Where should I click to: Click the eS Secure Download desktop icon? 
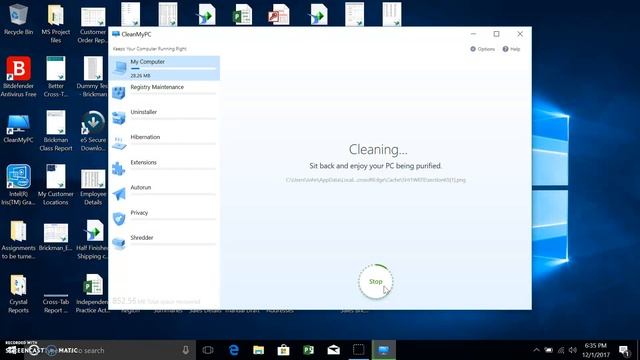(x=93, y=131)
